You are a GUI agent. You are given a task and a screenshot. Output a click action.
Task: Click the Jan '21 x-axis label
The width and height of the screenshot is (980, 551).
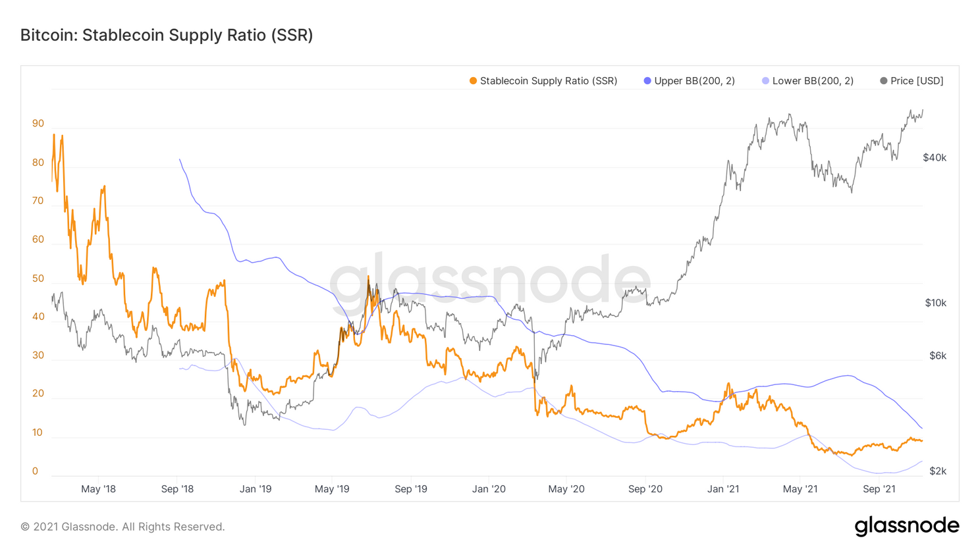click(723, 489)
